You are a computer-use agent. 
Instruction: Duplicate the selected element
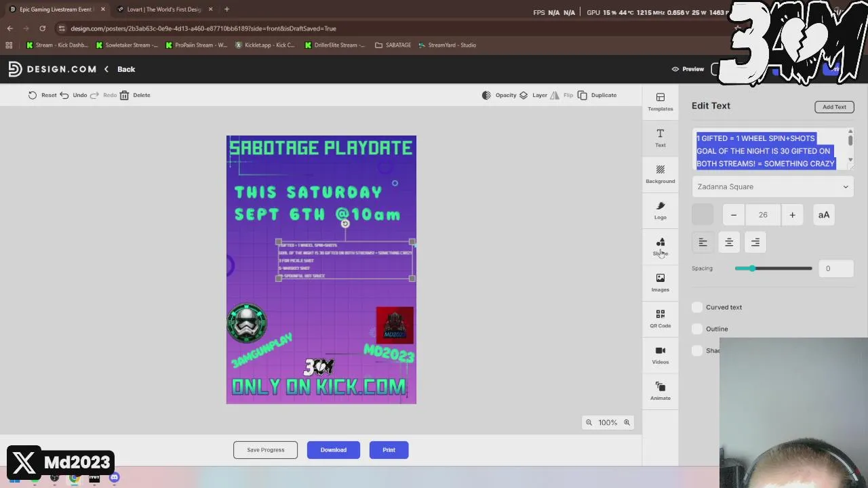(597, 95)
